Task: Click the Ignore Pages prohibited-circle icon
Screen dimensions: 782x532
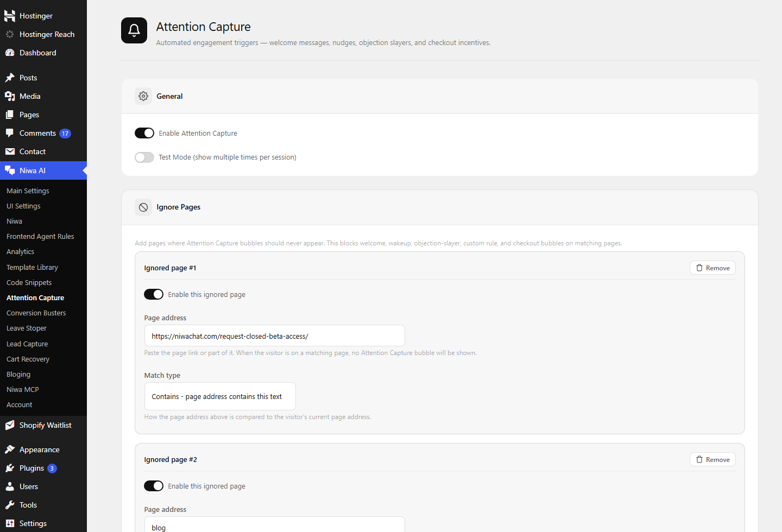Action: click(143, 207)
